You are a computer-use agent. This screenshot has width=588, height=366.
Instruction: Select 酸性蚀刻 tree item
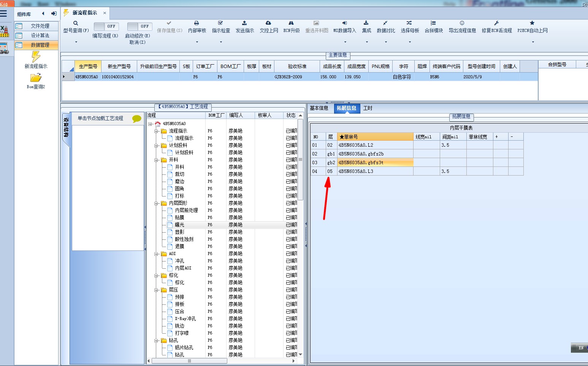pyautogui.click(x=184, y=239)
